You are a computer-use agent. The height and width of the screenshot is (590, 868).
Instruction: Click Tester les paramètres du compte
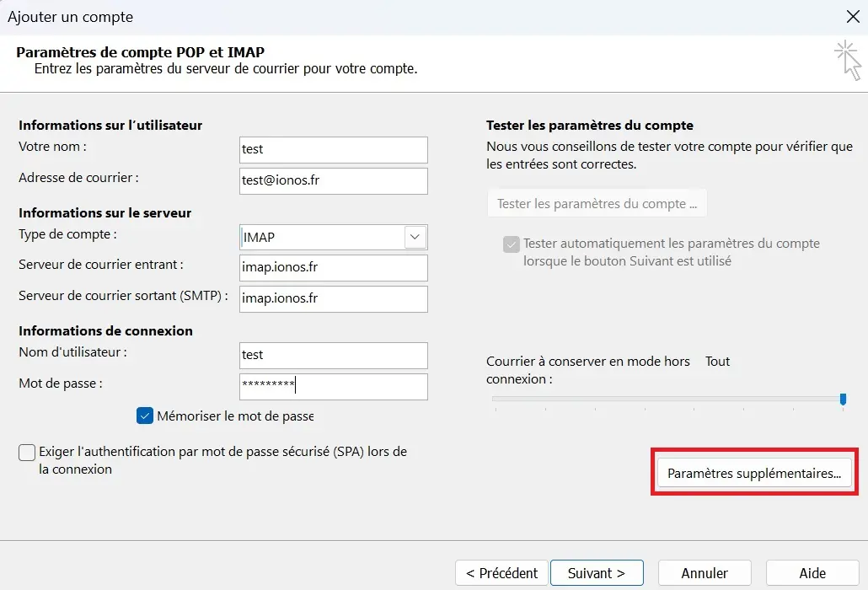[597, 202]
